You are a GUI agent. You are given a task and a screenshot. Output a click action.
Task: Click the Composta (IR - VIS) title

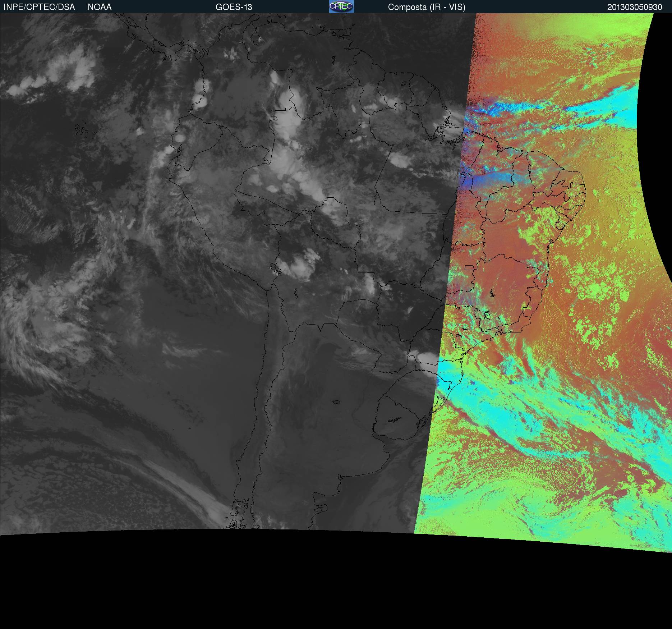(x=427, y=7)
